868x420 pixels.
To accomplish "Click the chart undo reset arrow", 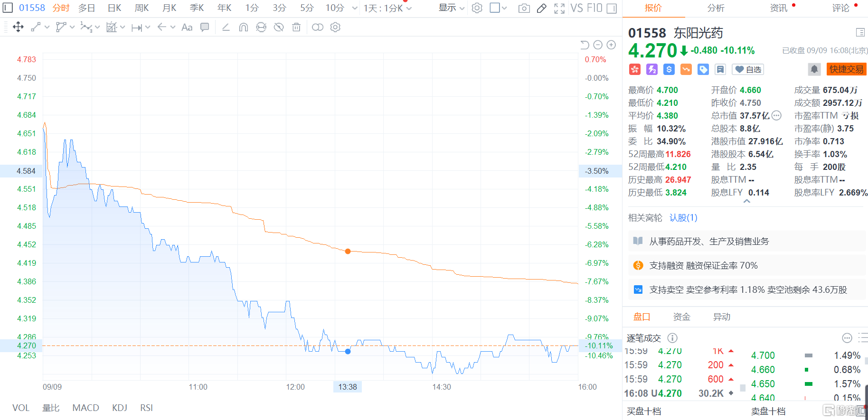I will point(585,45).
